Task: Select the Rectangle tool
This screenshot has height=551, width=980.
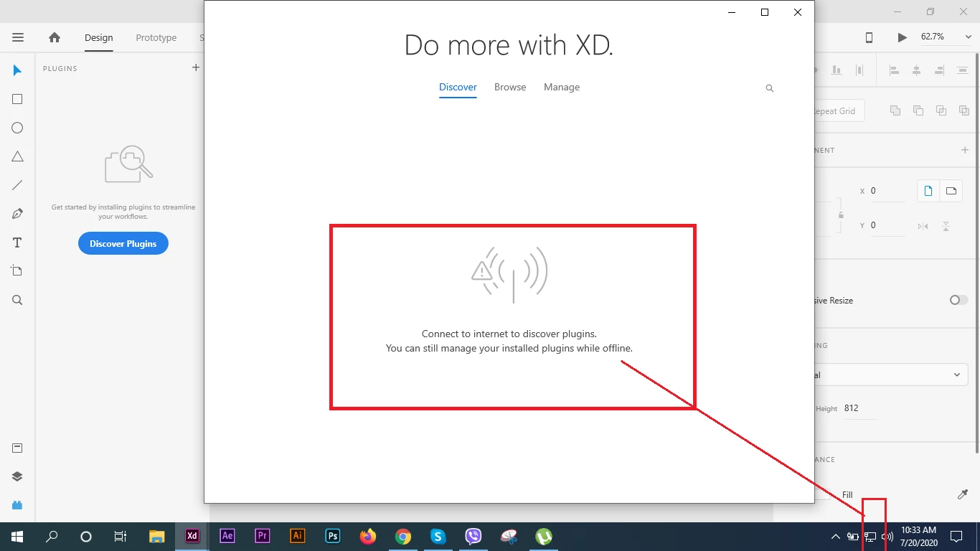Action: [x=17, y=99]
